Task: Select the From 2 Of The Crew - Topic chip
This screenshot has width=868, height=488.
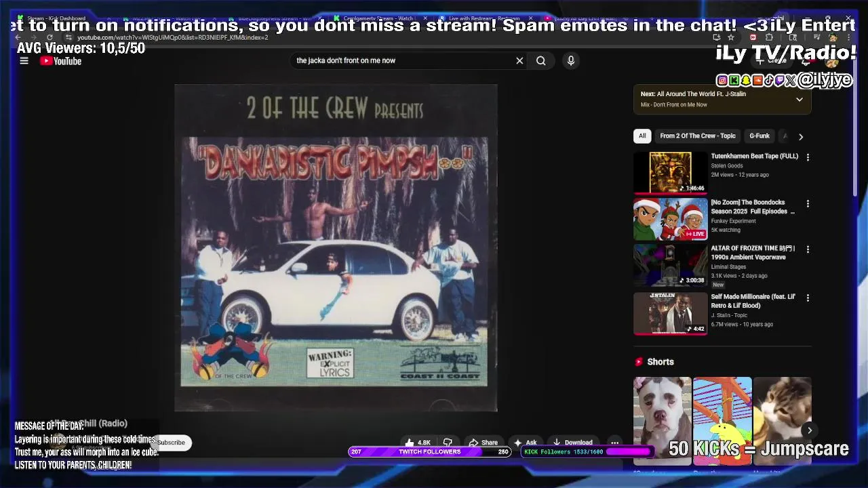Action: click(x=698, y=136)
